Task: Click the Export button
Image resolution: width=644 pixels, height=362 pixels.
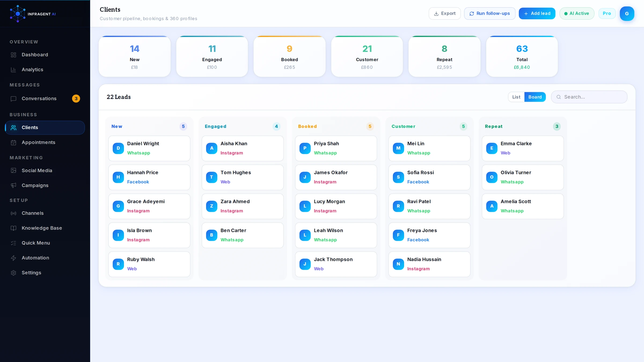Action: (x=445, y=13)
